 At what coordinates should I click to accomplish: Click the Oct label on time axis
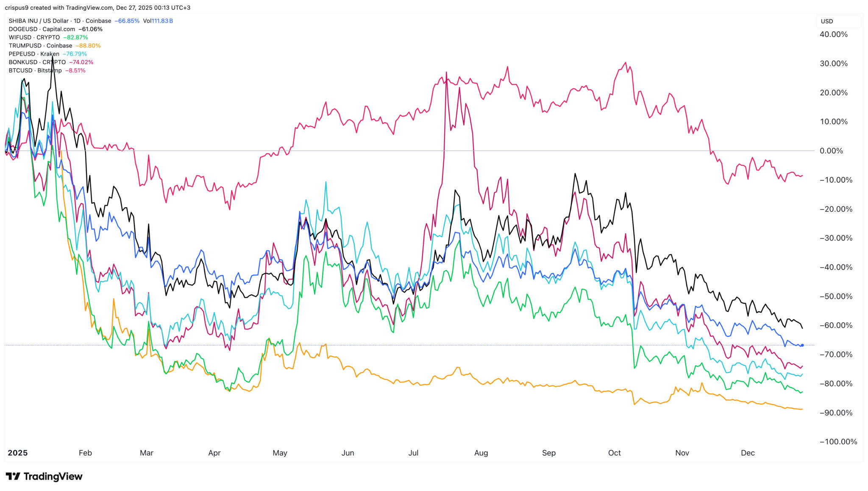[x=615, y=453]
